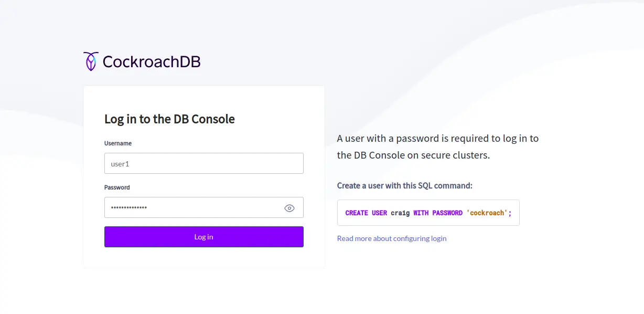Place cursor after user1 text in Username
This screenshot has height=314, width=644.
130,164
